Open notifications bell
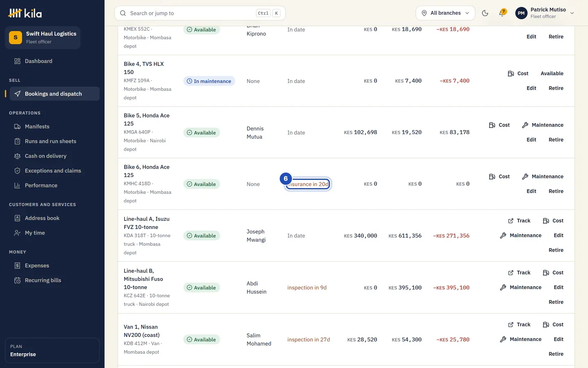The width and height of the screenshot is (588, 368). coord(502,13)
